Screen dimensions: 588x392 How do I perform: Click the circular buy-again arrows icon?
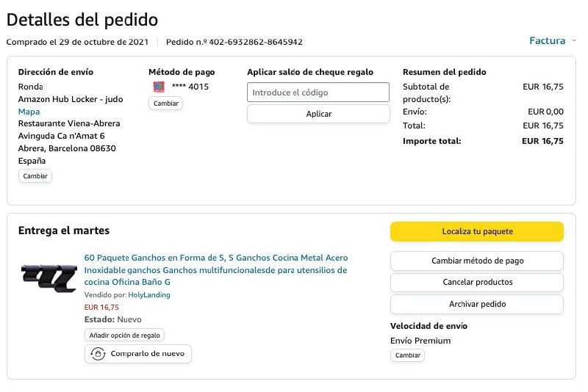click(x=97, y=354)
